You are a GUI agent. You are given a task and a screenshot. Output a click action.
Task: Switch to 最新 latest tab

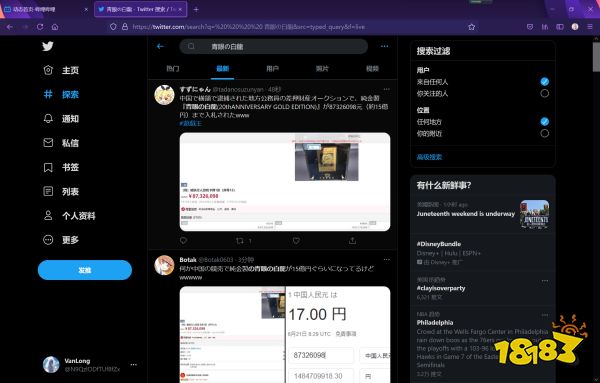(223, 68)
